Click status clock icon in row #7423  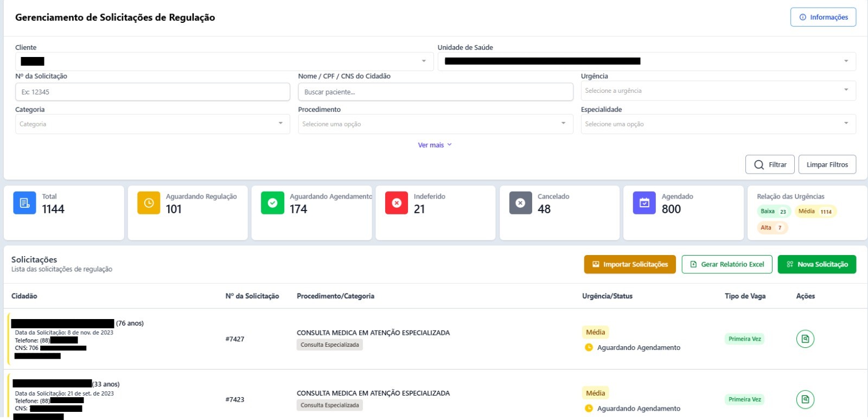(x=589, y=408)
